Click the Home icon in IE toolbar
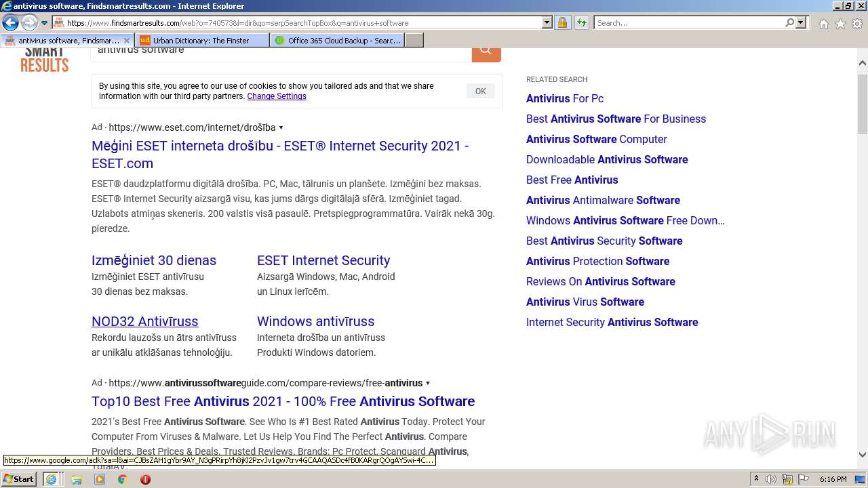868x488 pixels. coord(823,24)
